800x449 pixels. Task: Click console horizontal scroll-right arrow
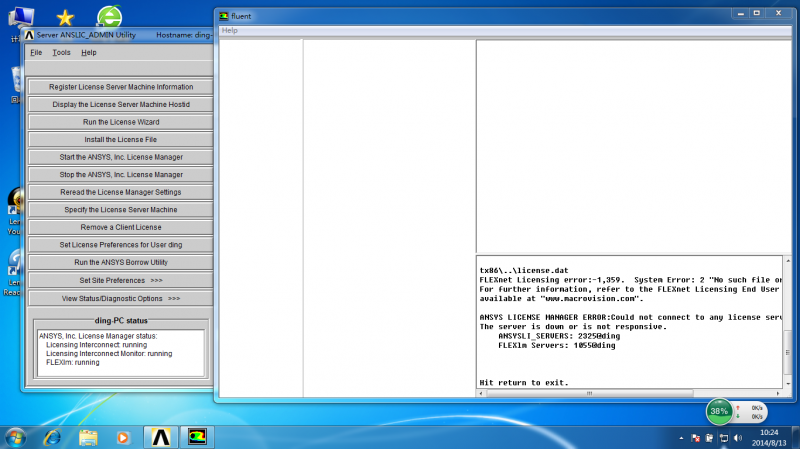[x=778, y=393]
